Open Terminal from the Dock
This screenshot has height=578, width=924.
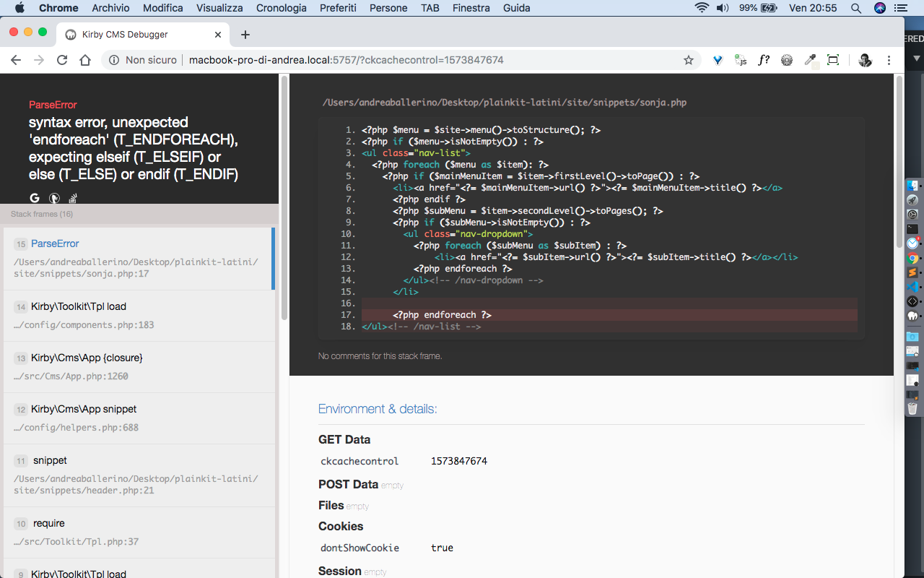click(912, 229)
